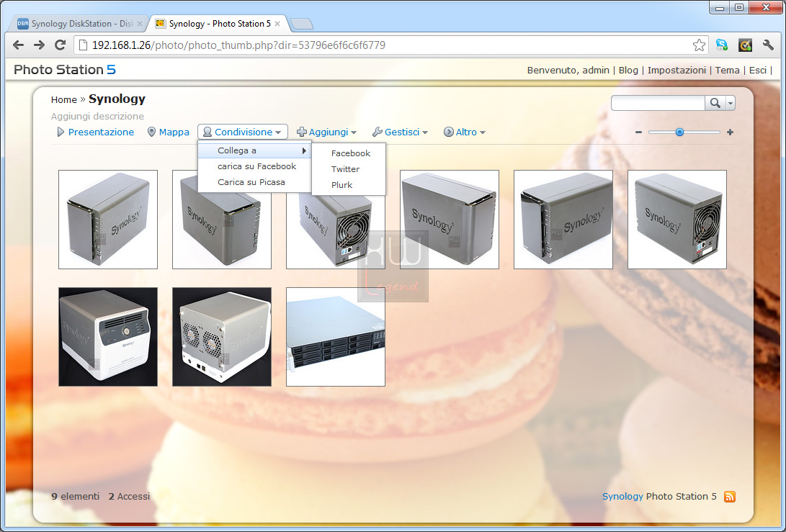
Task: Click Aggiungi descrizione to add a description
Action: tap(97, 116)
